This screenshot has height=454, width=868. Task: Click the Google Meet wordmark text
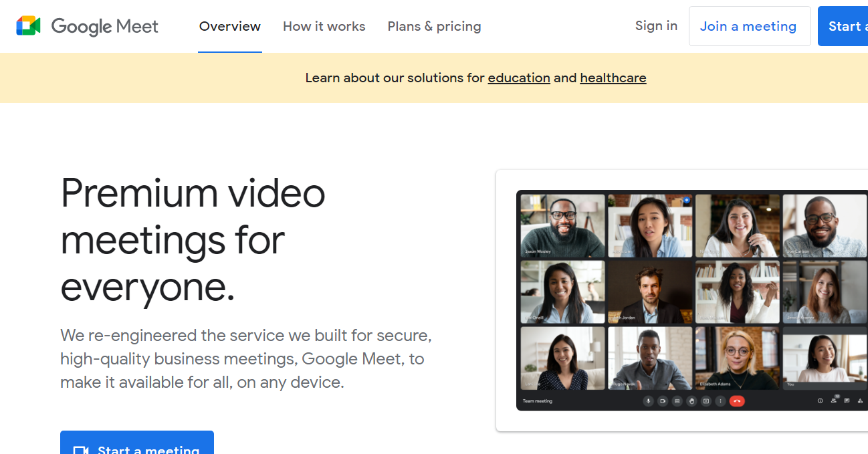105,26
